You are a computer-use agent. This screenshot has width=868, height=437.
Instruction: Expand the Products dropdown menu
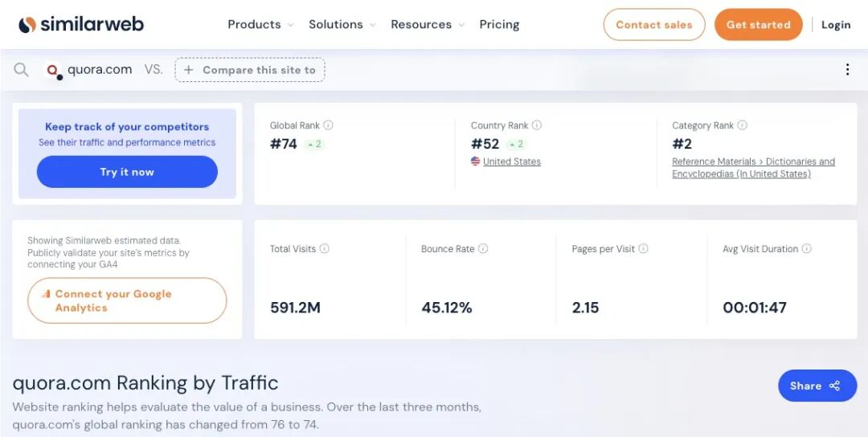tap(260, 25)
